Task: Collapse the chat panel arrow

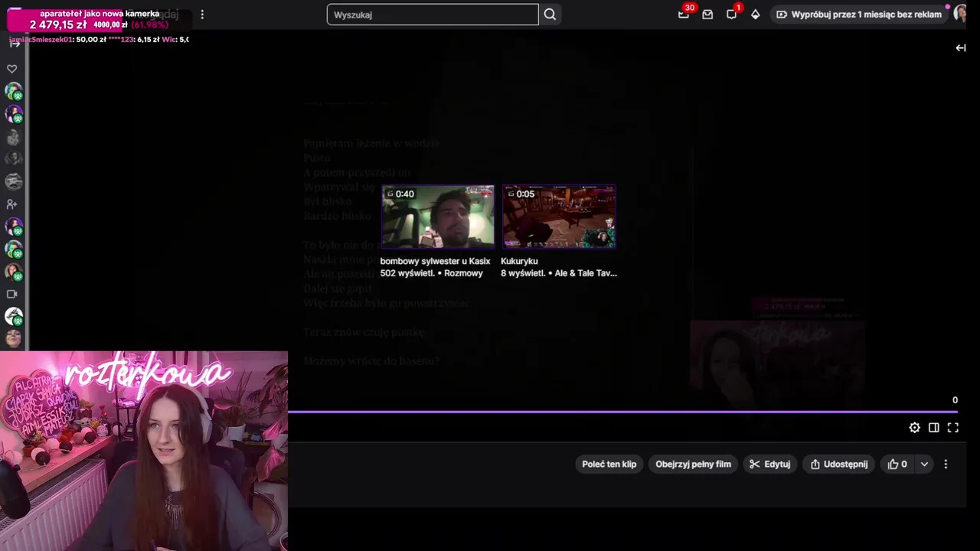Action: (x=960, y=47)
